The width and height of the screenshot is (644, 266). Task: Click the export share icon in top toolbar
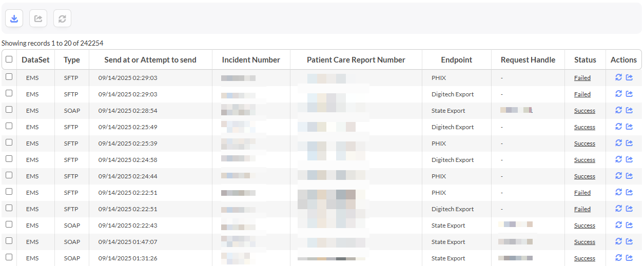coord(38,18)
